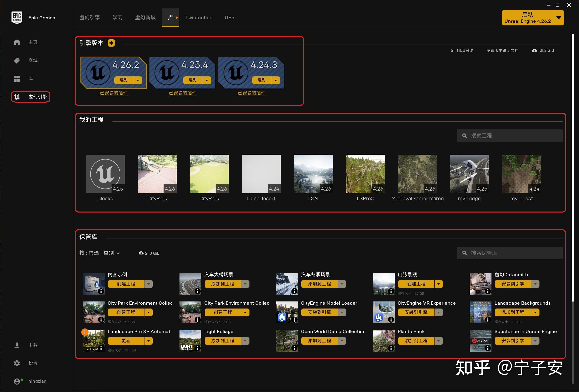Open the 商城 store tag icon
Image resolution: width=579 pixels, height=392 pixels.
[x=17, y=60]
